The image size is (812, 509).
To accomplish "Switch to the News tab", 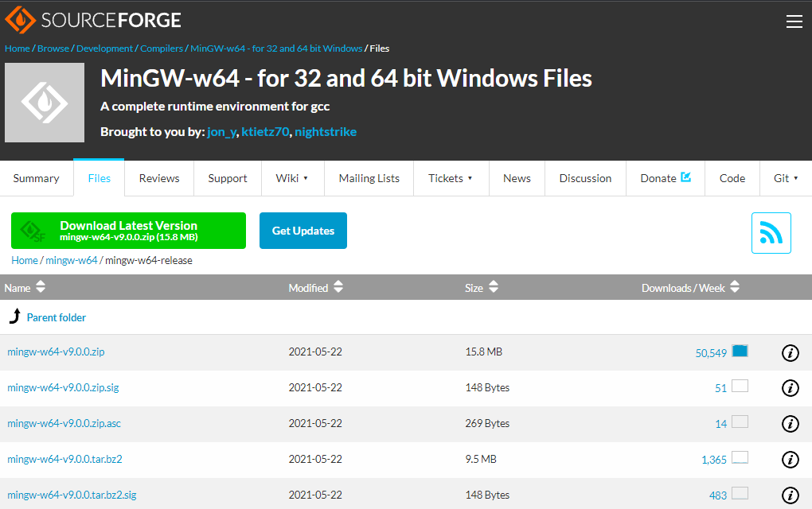I will [517, 178].
